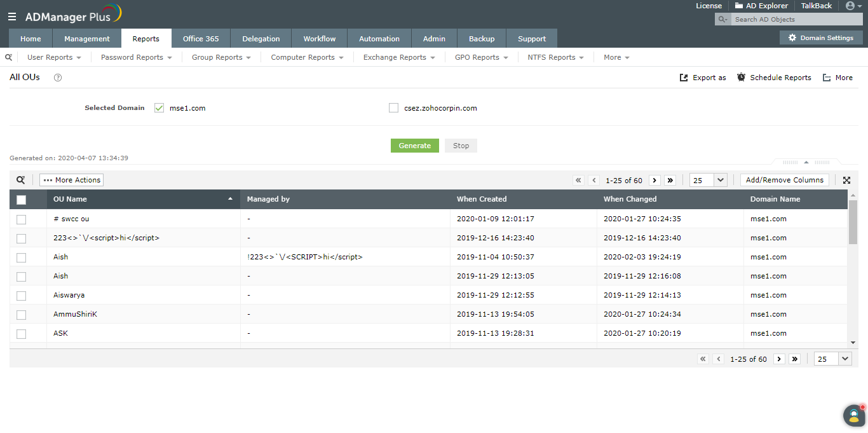Screen dimensions: 868x433
Task: Toggle the select-all header checkbox
Action: pos(21,200)
